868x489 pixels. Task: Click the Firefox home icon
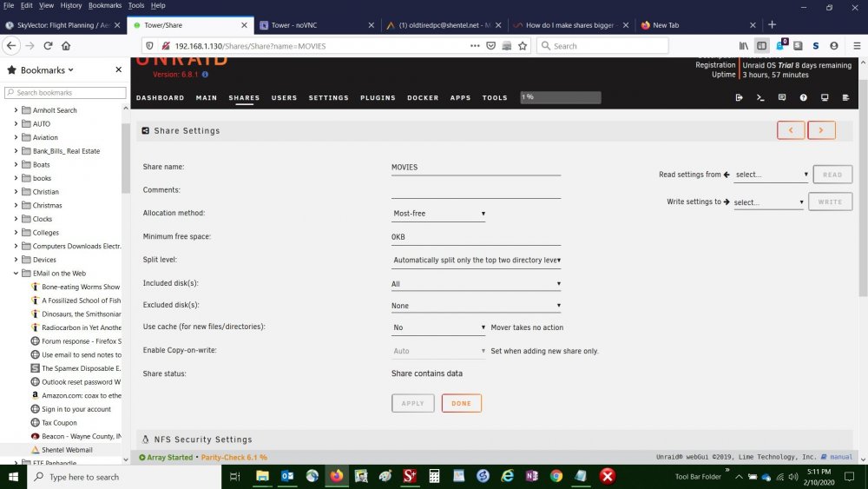66,46
